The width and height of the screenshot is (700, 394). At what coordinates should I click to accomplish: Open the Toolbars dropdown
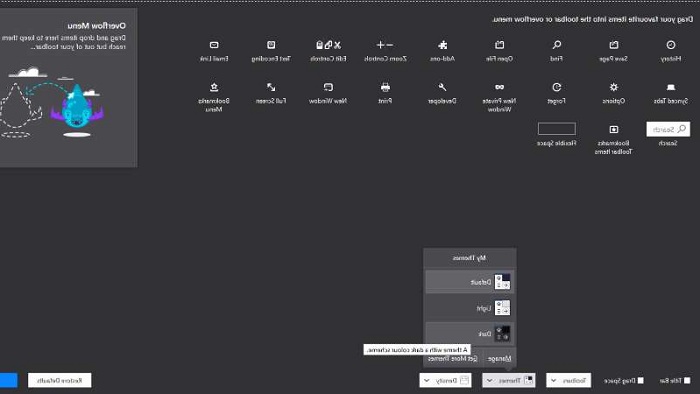569,381
